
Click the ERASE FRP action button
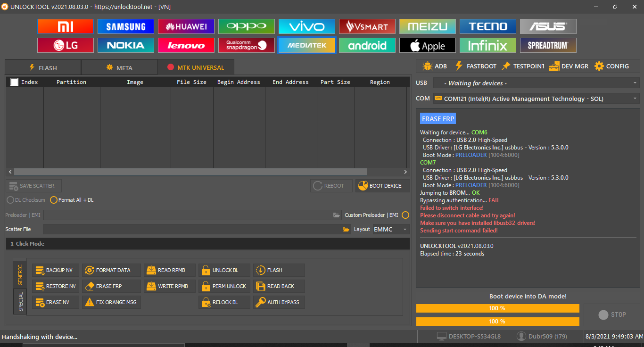(111, 286)
